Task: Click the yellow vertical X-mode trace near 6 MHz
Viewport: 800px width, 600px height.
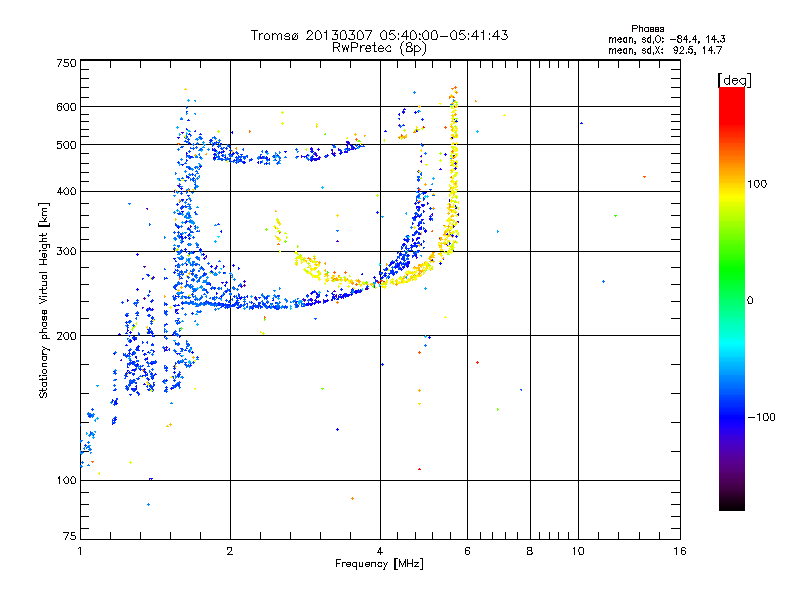Action: coord(453,173)
